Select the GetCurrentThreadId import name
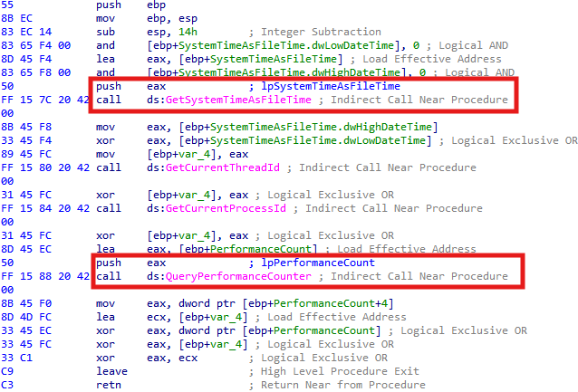This screenshot has height=392, width=578. (x=222, y=167)
